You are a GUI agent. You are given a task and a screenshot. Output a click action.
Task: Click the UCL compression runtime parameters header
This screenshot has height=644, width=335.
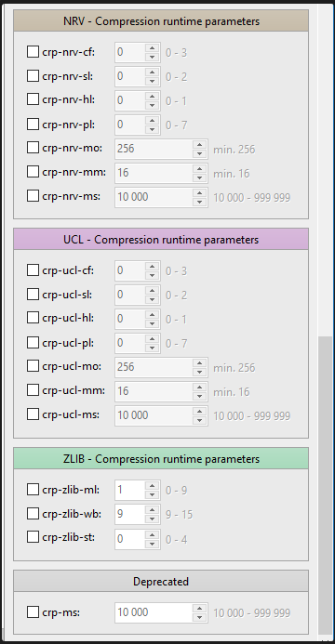coord(161,239)
